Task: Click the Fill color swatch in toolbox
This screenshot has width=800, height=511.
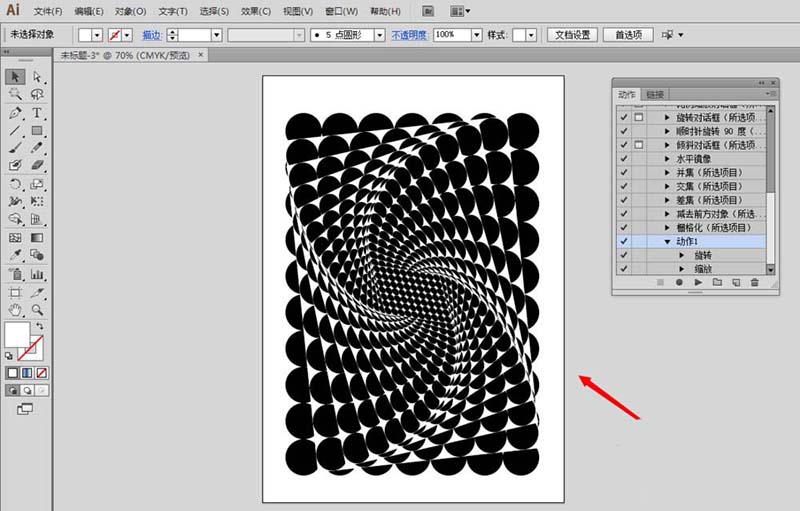Action: pos(17,335)
